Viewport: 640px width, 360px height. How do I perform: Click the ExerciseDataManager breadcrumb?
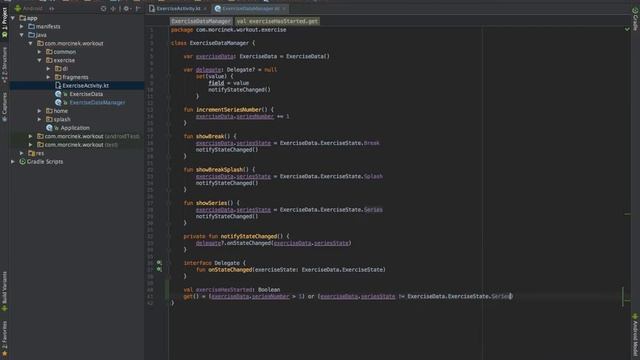click(x=201, y=21)
